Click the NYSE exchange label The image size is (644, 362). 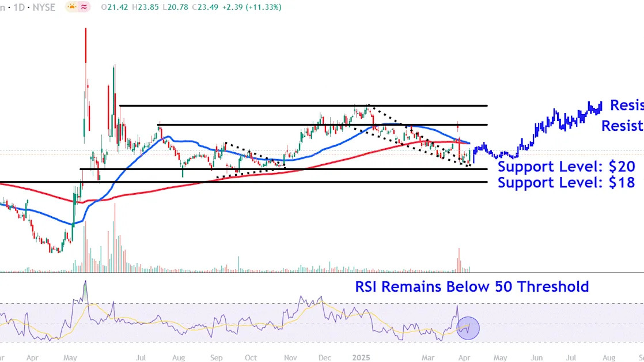(44, 7)
